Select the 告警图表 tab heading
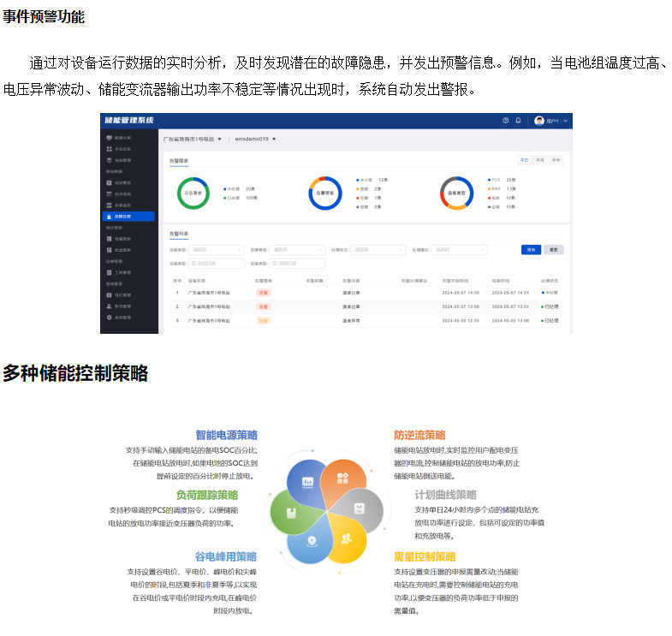The image size is (672, 636). tap(179, 160)
